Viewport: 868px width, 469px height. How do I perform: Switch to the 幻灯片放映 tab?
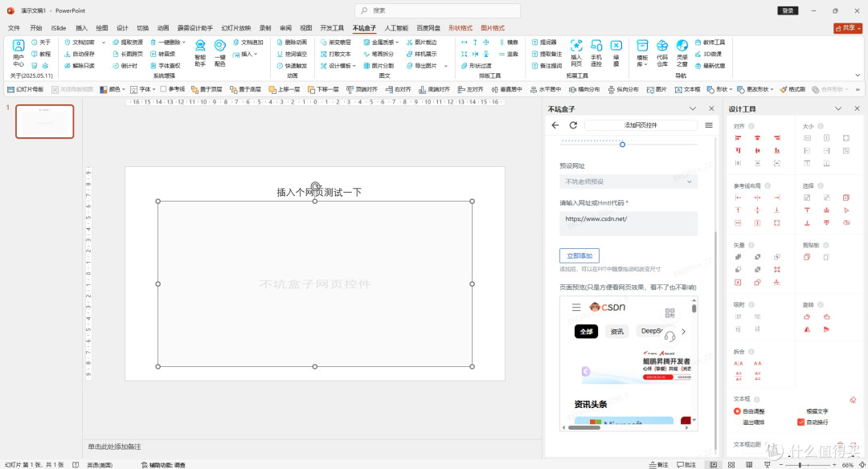pyautogui.click(x=235, y=27)
